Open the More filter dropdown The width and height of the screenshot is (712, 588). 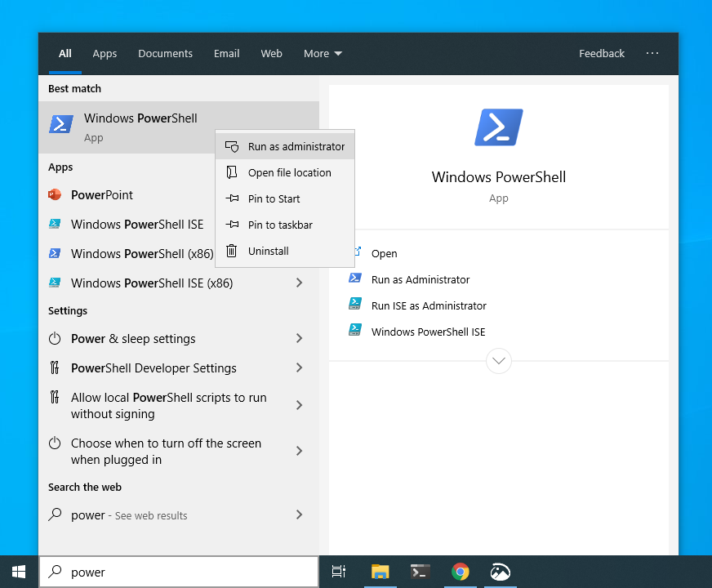coord(323,54)
